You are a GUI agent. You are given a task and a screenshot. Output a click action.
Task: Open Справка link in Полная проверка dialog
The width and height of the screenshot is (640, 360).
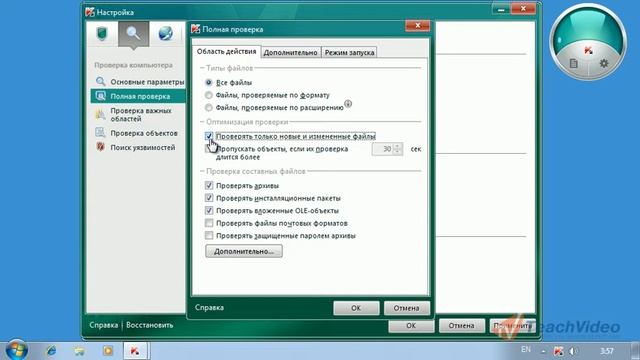pos(209,307)
